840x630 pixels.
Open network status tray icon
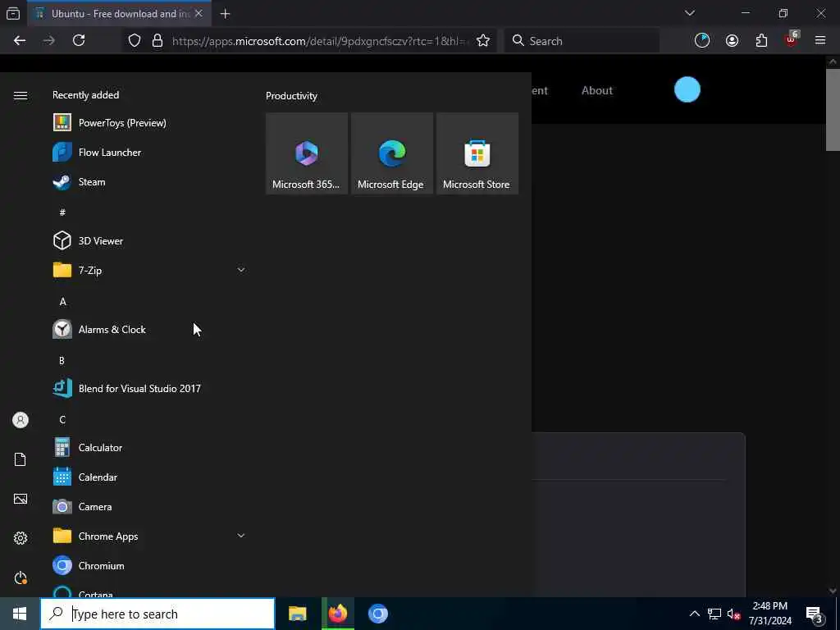point(714,614)
